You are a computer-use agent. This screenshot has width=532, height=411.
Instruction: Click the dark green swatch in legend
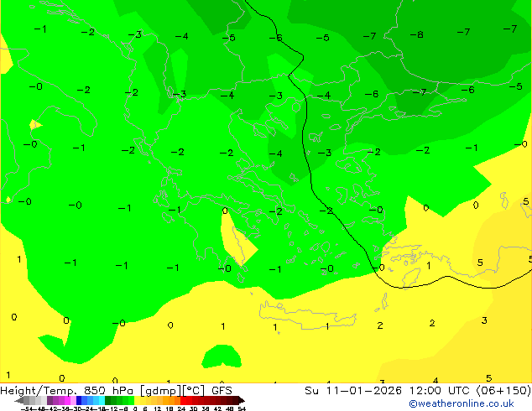tap(108, 400)
